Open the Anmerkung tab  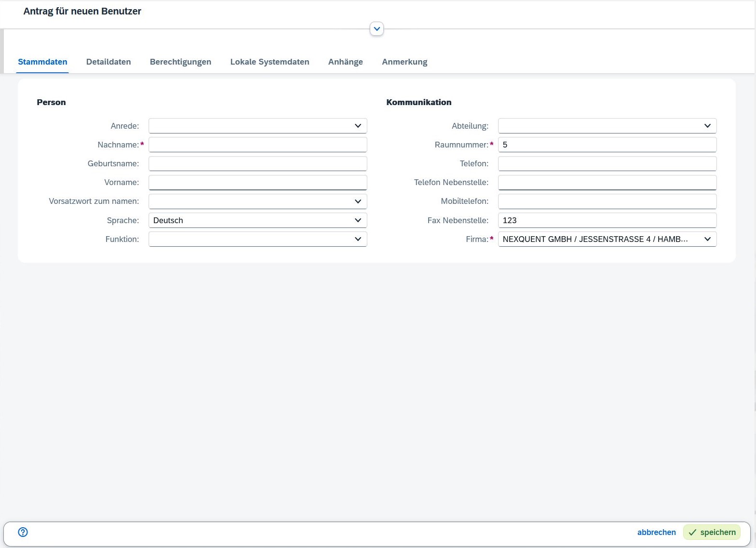coord(405,62)
